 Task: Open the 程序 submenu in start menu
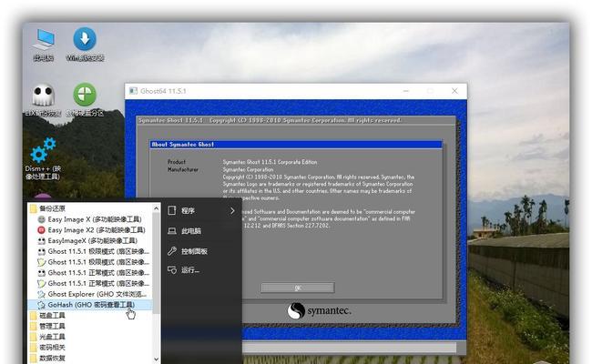click(201, 210)
